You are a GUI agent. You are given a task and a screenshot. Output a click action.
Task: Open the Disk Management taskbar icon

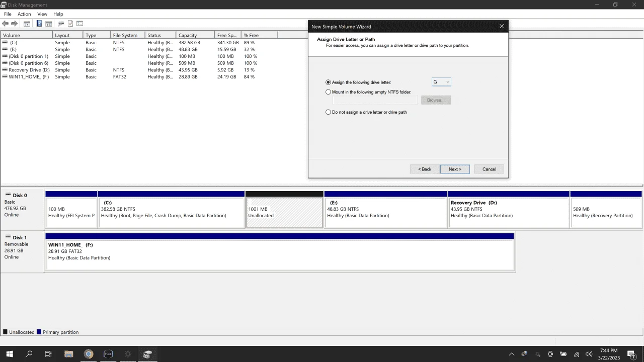pos(147,354)
